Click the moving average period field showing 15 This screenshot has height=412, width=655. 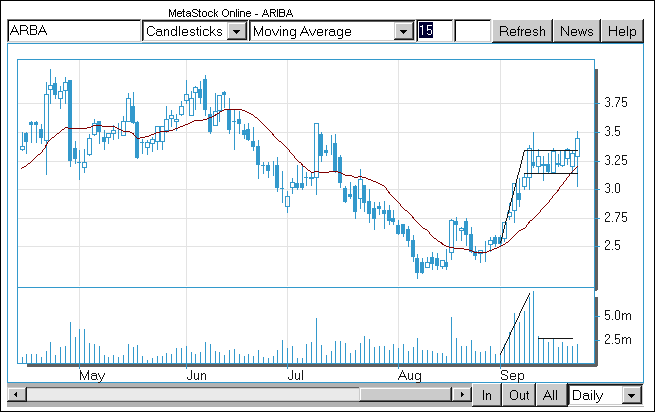point(435,31)
